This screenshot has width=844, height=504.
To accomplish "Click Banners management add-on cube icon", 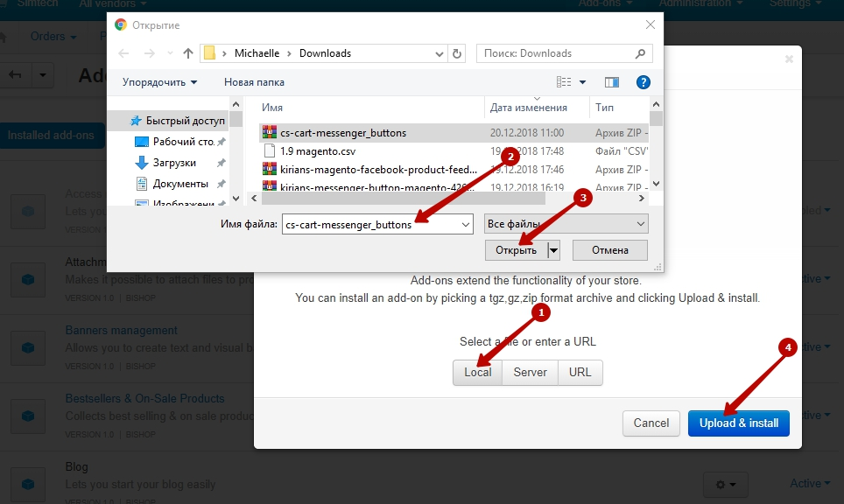I will point(28,347).
